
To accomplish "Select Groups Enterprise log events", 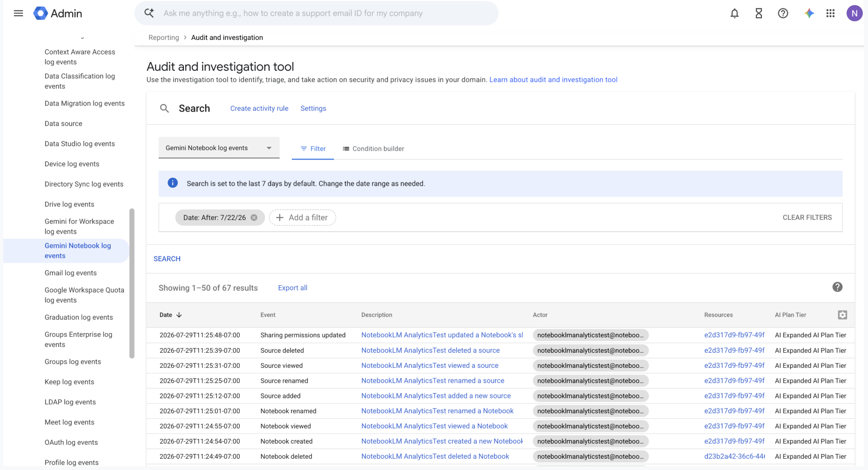I will click(x=78, y=340).
